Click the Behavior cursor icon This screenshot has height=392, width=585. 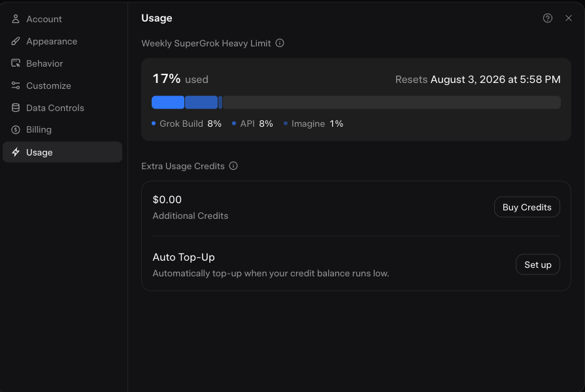[16, 63]
